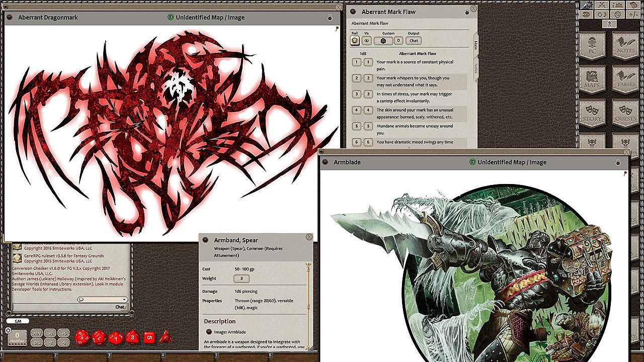Click 'Mundane animals become uneasy' table row

pyautogui.click(x=409, y=129)
